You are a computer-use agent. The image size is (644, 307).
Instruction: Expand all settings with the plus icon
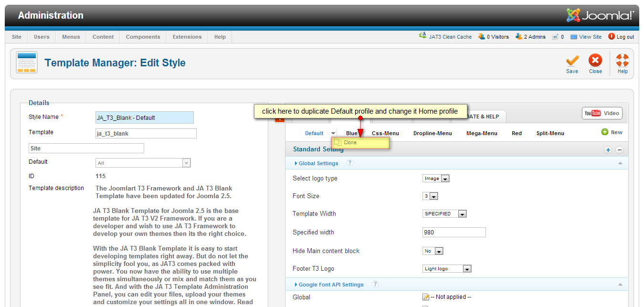click(x=608, y=150)
